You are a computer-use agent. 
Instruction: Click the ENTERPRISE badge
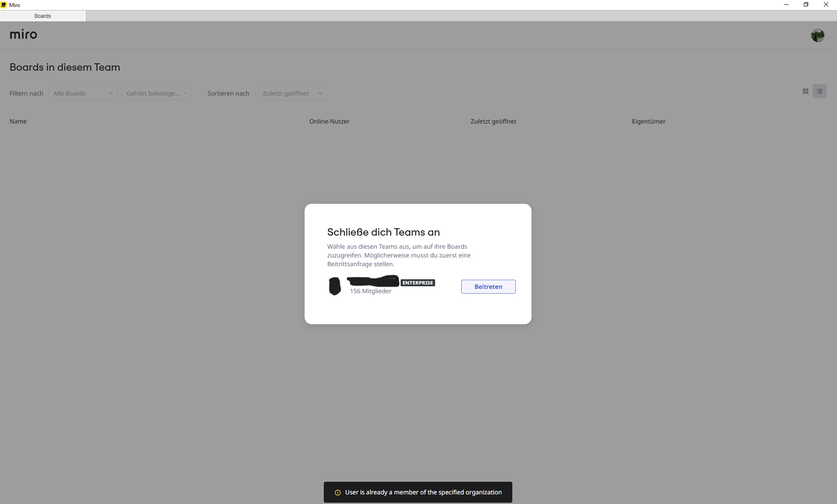418,283
